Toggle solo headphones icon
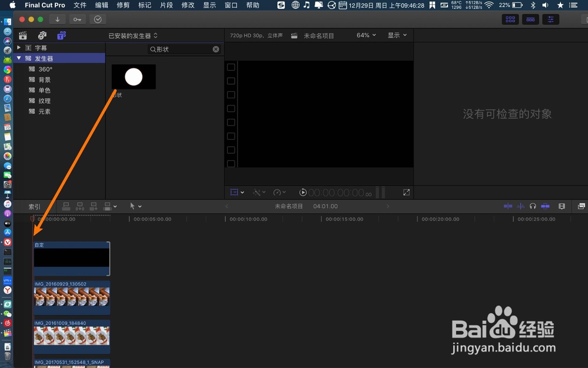The image size is (588, 368). [x=533, y=205]
